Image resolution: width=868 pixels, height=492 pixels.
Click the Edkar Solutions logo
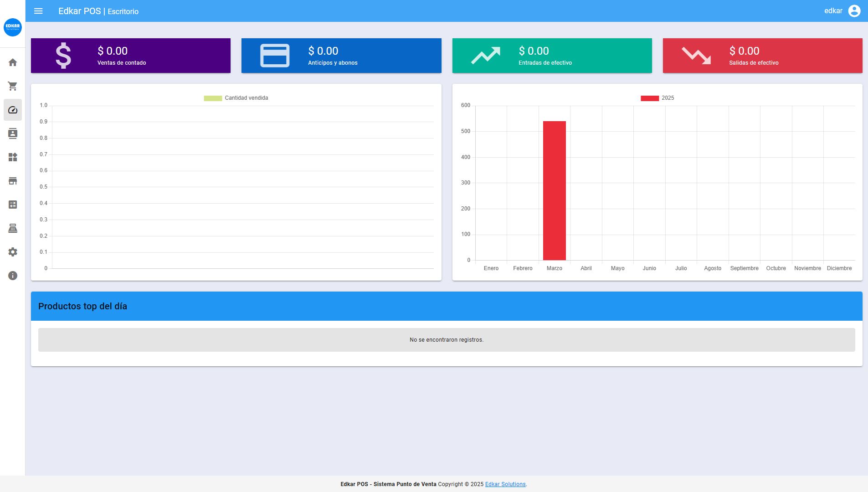(x=13, y=27)
